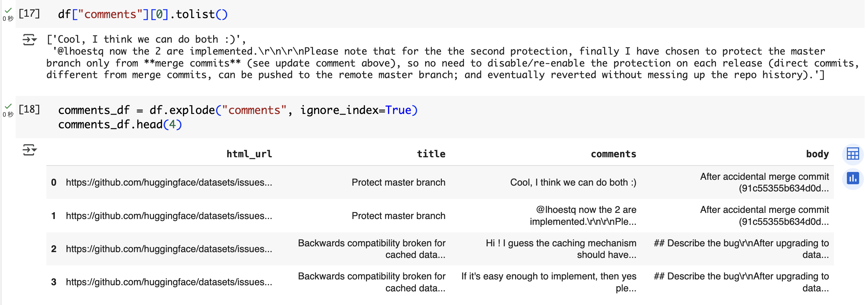The width and height of the screenshot is (868, 305).
Task: Open the GitHub issue link in row 3
Action: (x=169, y=282)
